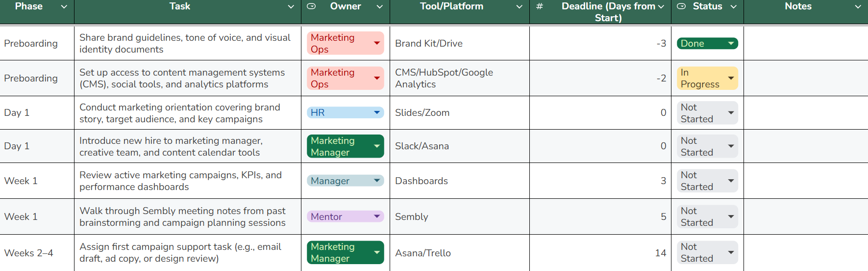Viewport: 868px width, 271px height.
Task: Open the Mentor owner dropdown chip
Action: tap(345, 217)
